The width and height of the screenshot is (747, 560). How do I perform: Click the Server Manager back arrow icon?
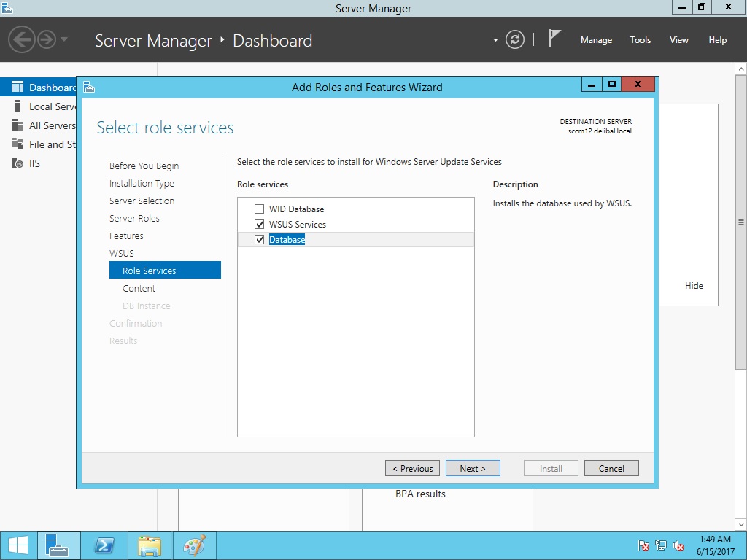22,39
